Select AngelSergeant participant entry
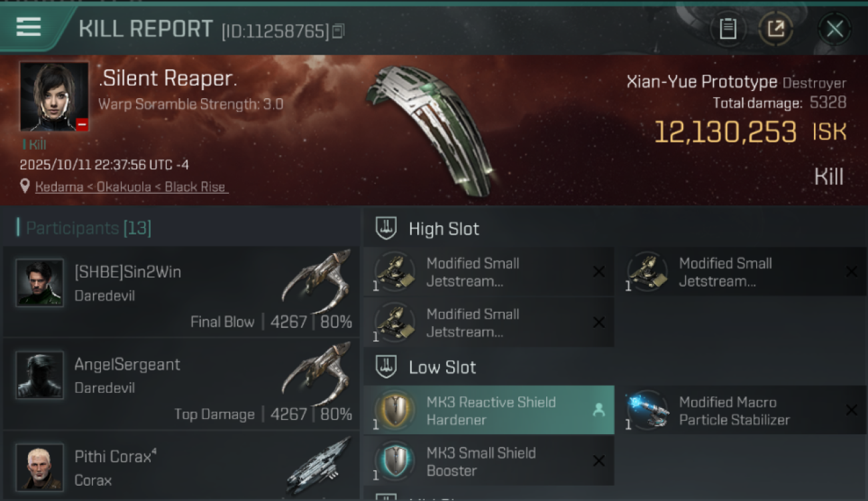868x501 pixels. pos(181,383)
